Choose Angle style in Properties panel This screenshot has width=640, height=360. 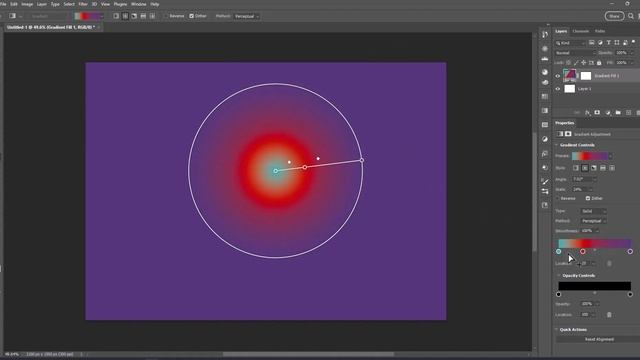point(594,168)
